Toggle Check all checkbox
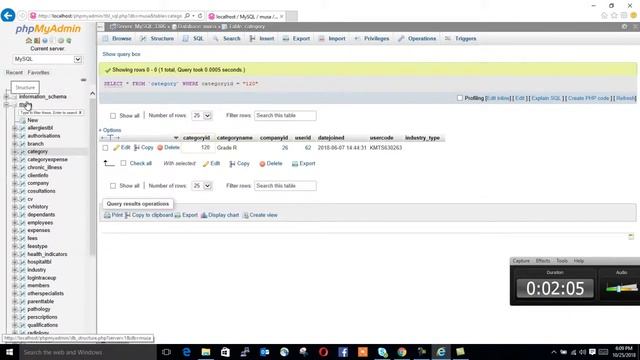 (x=123, y=163)
